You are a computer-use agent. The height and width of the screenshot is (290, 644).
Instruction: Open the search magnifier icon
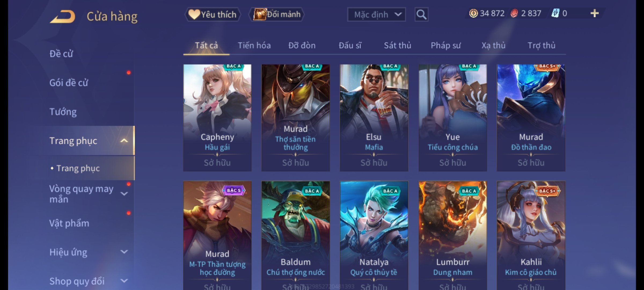click(421, 15)
